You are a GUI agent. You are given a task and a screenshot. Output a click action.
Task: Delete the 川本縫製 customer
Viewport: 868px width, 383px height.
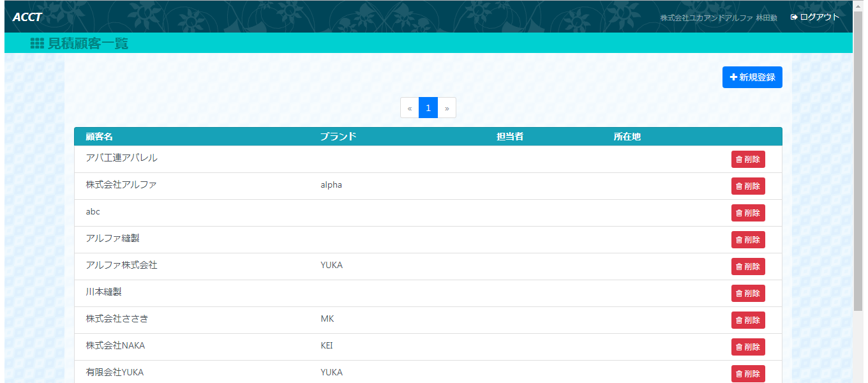click(748, 294)
